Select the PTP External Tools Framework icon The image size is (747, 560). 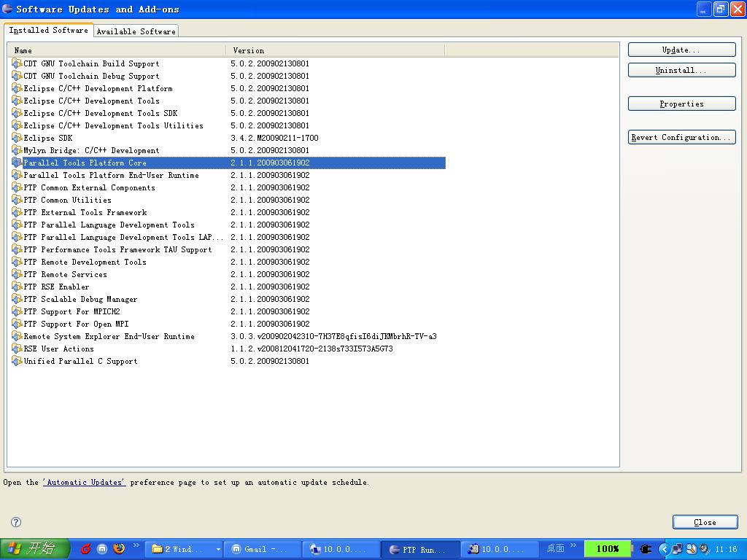point(17,212)
